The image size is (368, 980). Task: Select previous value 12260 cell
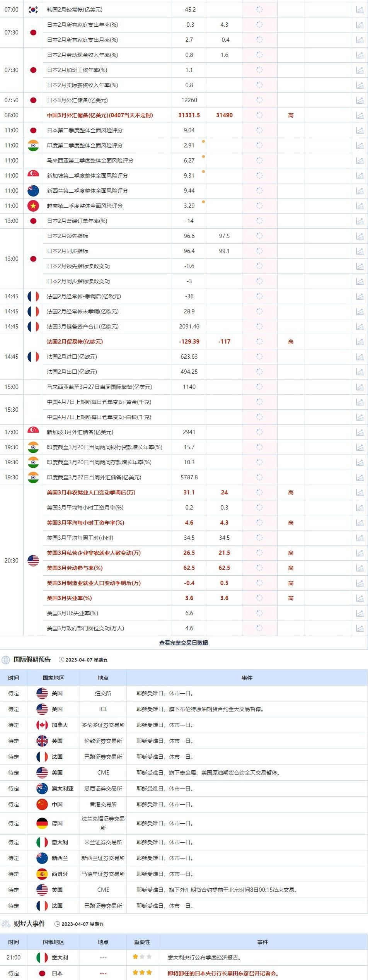(189, 100)
